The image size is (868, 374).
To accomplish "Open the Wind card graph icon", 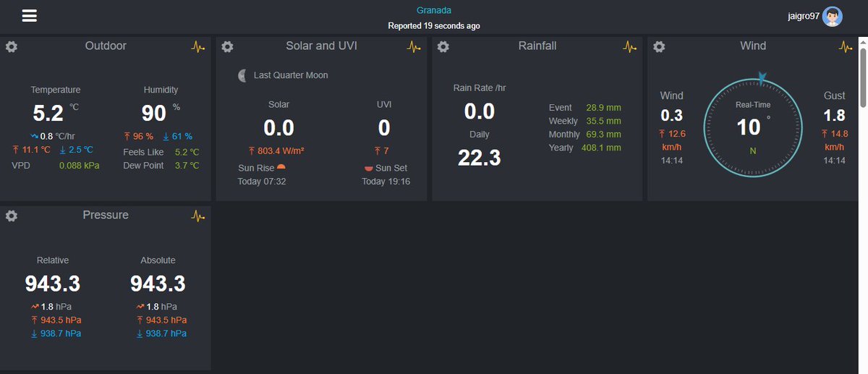I will tap(846, 46).
